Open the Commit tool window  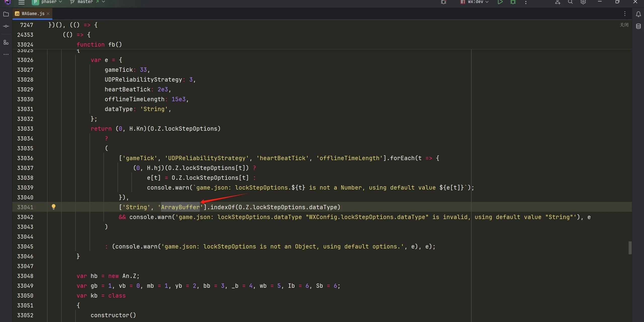tap(6, 26)
